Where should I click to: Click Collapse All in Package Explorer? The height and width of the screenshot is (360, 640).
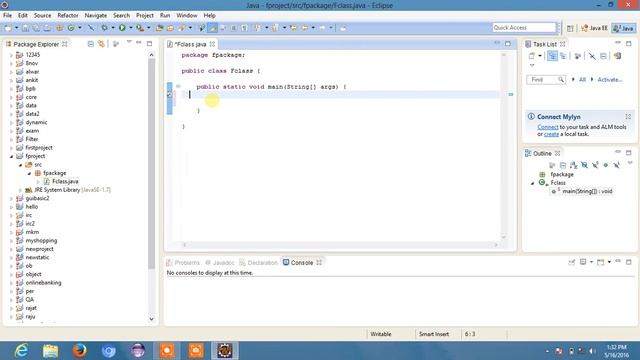click(x=91, y=44)
